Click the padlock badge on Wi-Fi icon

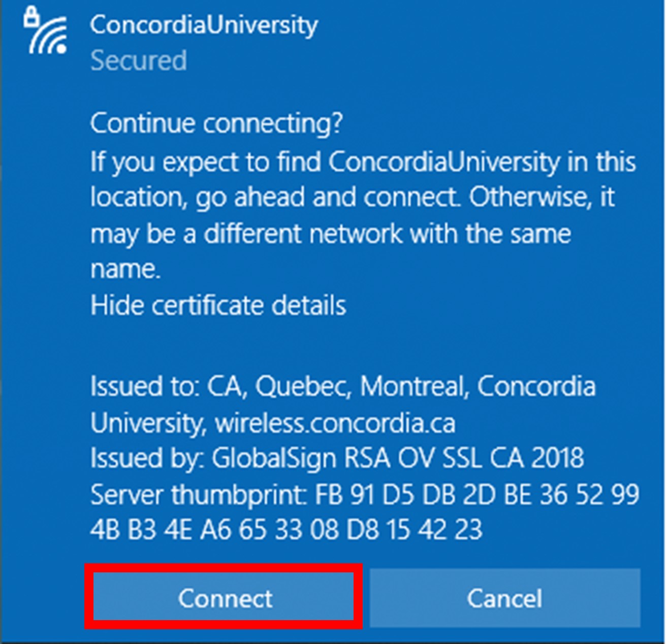(31, 17)
